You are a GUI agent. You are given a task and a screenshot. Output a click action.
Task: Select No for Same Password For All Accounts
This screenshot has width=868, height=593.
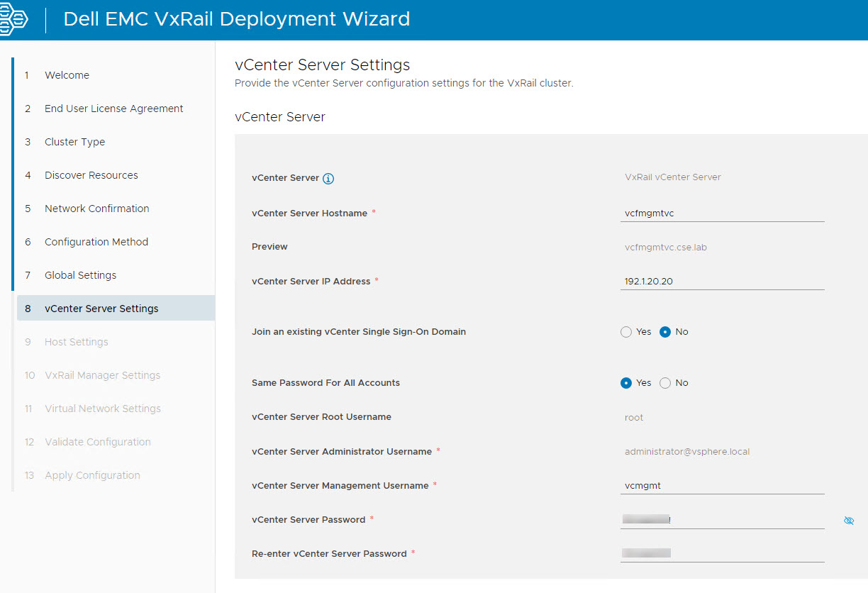pyautogui.click(x=665, y=383)
